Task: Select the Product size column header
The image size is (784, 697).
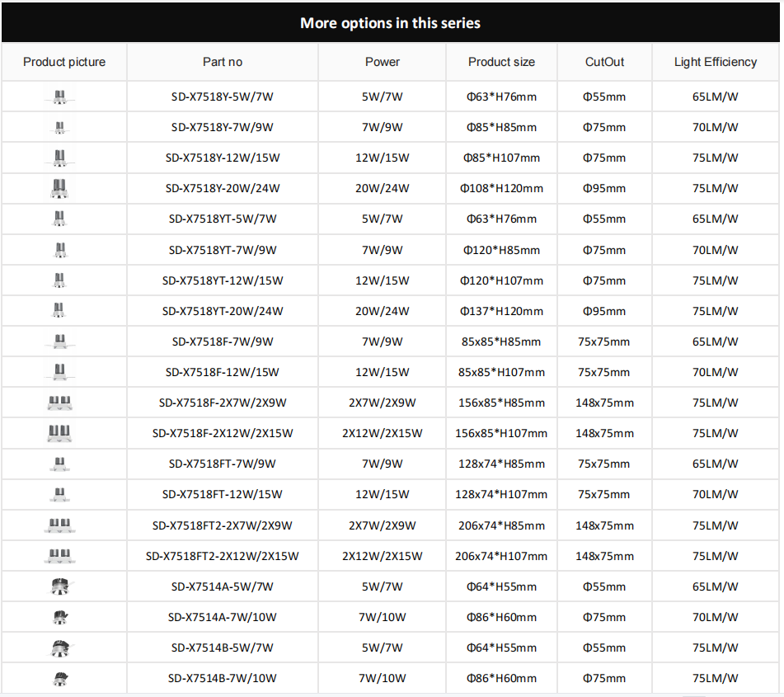Action: (x=501, y=62)
